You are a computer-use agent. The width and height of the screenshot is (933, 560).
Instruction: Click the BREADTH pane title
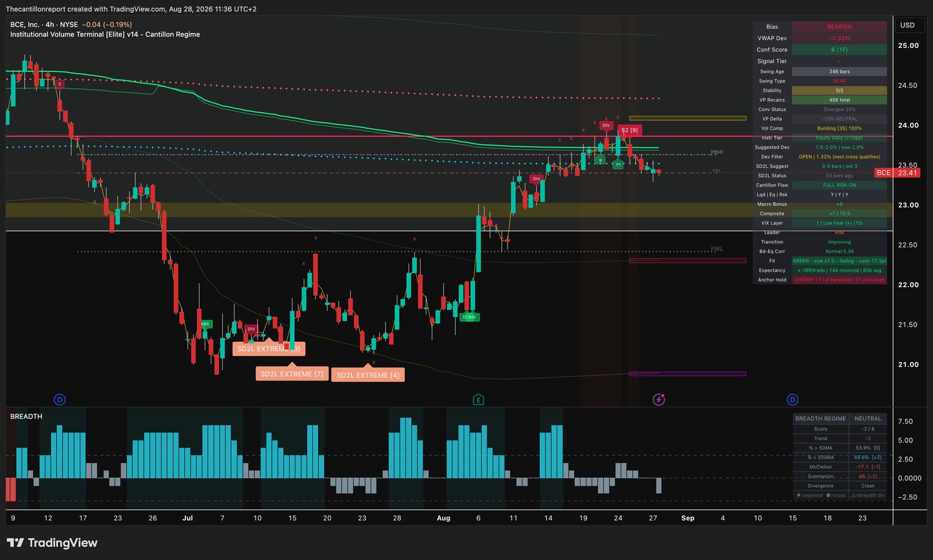click(26, 416)
